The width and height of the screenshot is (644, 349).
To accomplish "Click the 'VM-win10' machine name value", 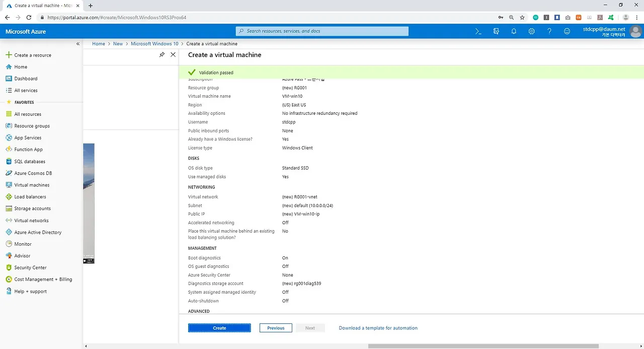I will point(292,96).
